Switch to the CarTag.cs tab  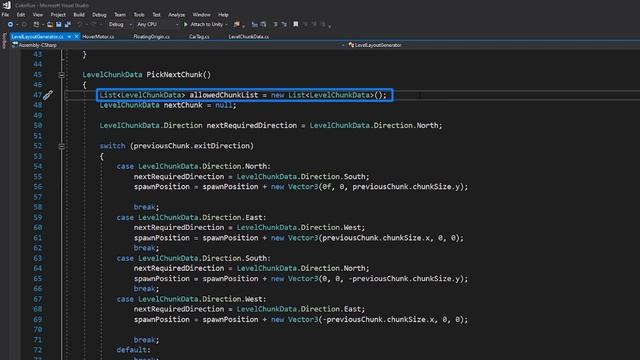click(199, 37)
